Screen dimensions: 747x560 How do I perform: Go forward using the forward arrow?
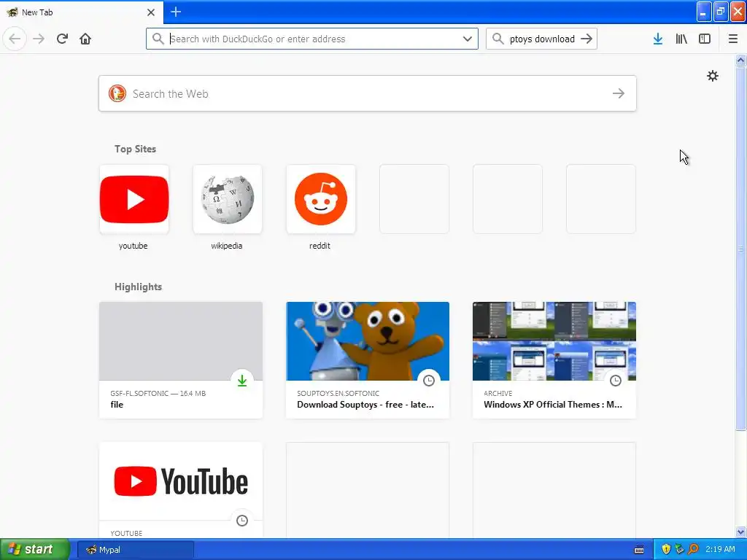point(39,39)
